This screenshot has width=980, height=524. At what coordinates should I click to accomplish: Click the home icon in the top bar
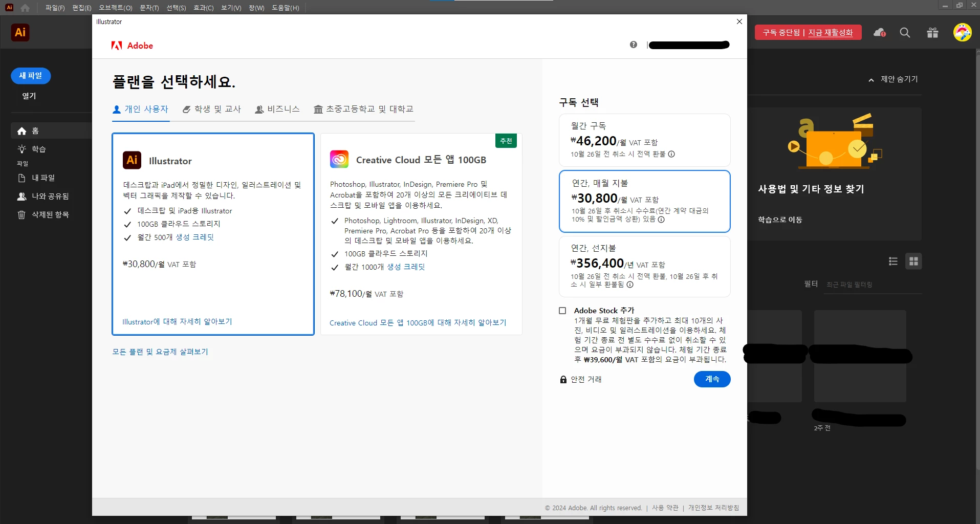click(x=25, y=8)
